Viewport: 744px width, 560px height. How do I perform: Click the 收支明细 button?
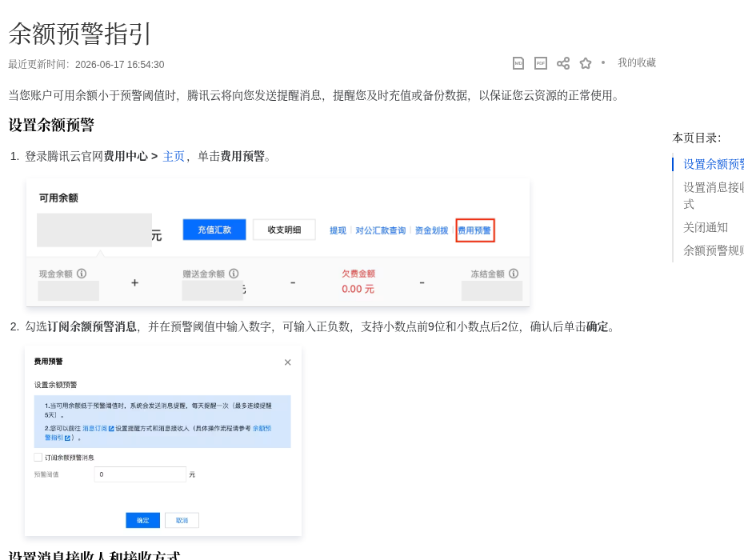point(284,230)
